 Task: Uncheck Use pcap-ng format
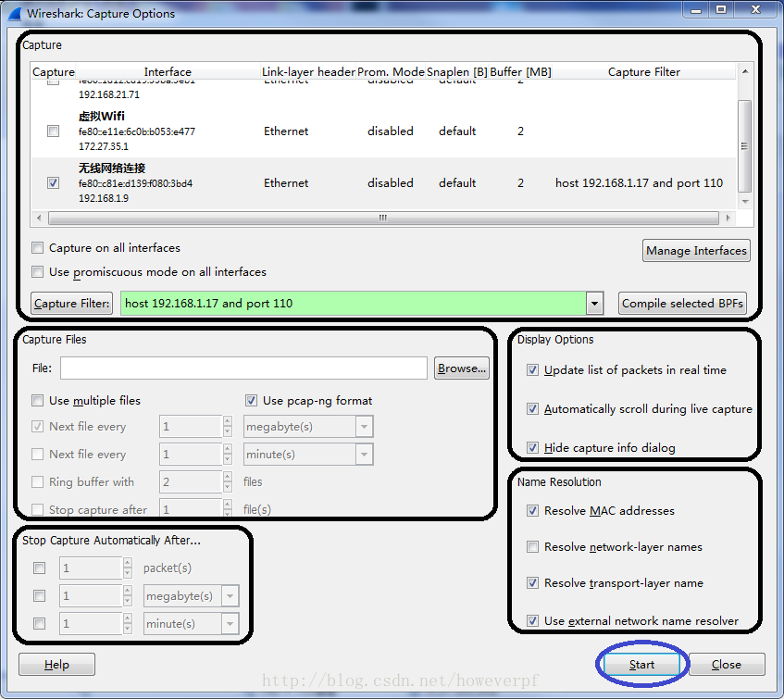251,401
